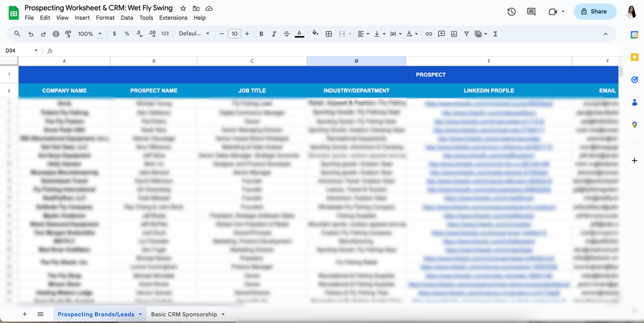
Task: Open the Google Sheets home icon
Action: [13, 13]
